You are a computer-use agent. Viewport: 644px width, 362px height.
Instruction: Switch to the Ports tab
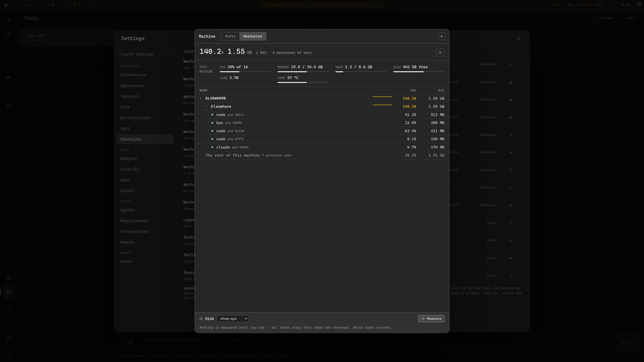(x=230, y=36)
